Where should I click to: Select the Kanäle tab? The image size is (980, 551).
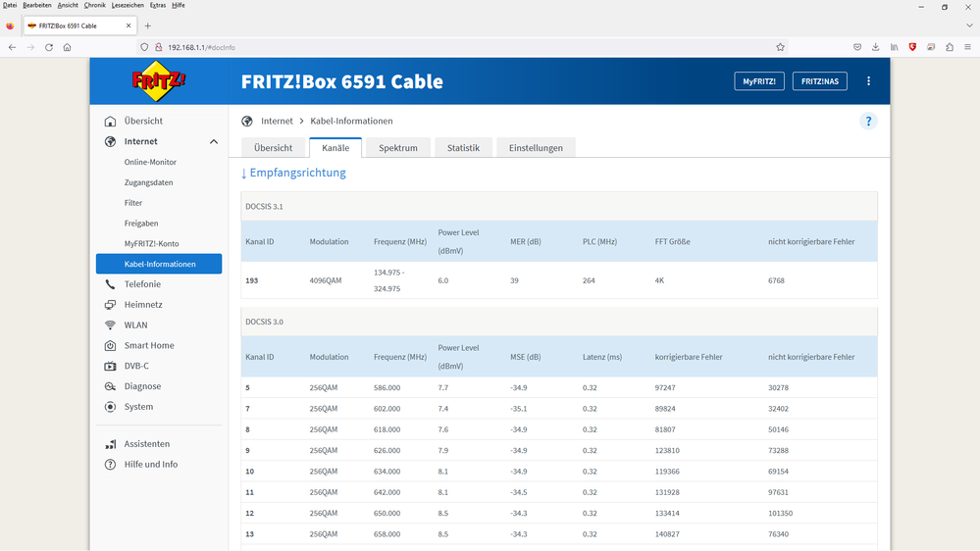[x=335, y=148]
